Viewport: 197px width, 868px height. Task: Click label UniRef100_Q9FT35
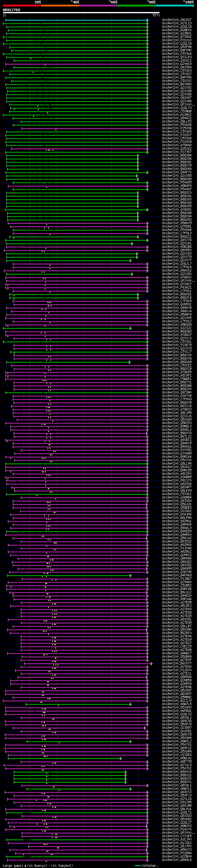[x=177, y=762]
